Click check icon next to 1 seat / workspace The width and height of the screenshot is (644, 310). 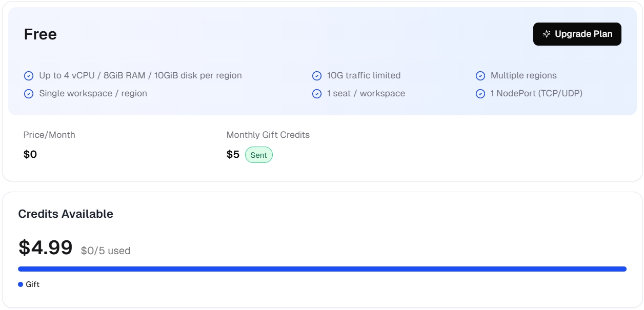coord(317,94)
